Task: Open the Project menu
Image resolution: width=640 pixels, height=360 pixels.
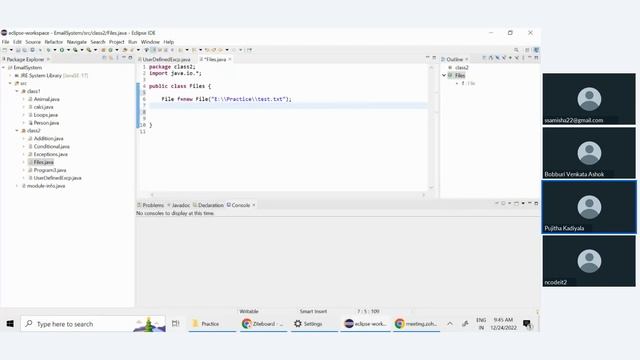Action: 116,42
